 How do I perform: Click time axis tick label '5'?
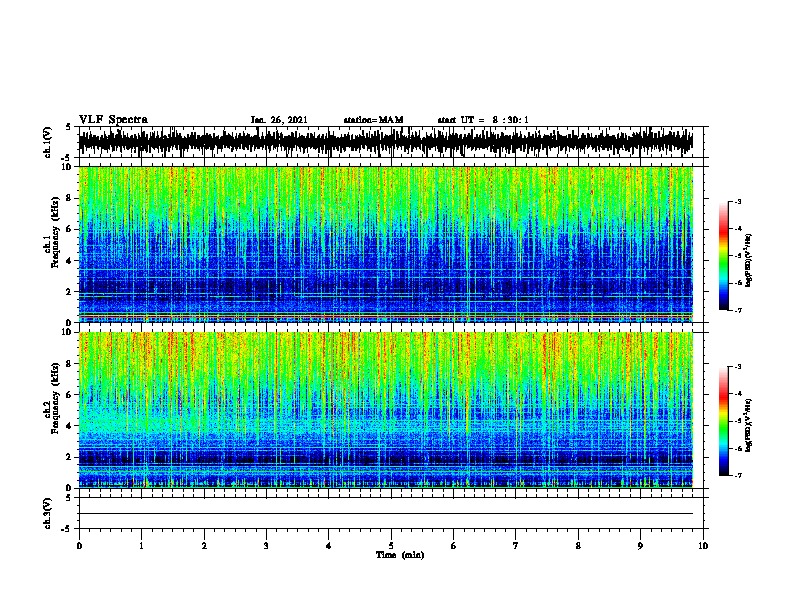click(391, 546)
